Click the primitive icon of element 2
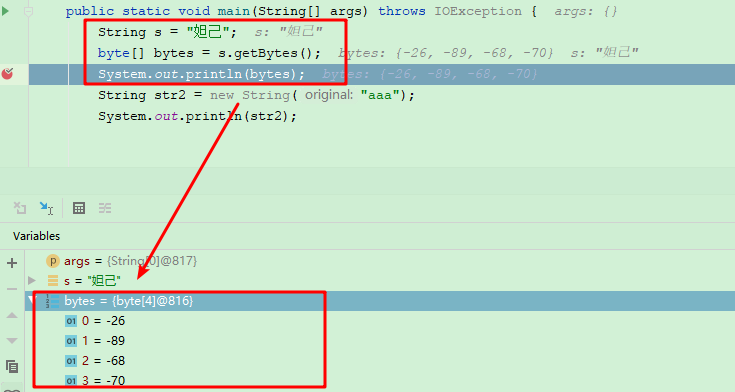735x392 pixels. point(71,361)
